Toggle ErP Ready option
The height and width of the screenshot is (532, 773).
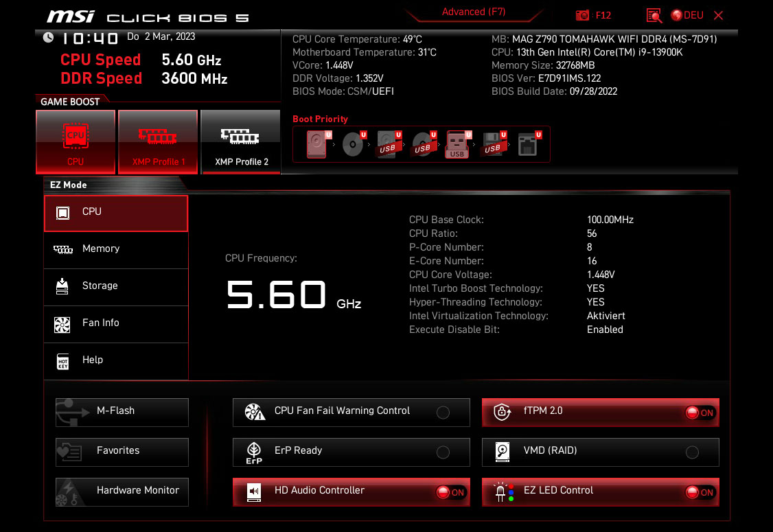point(443,452)
